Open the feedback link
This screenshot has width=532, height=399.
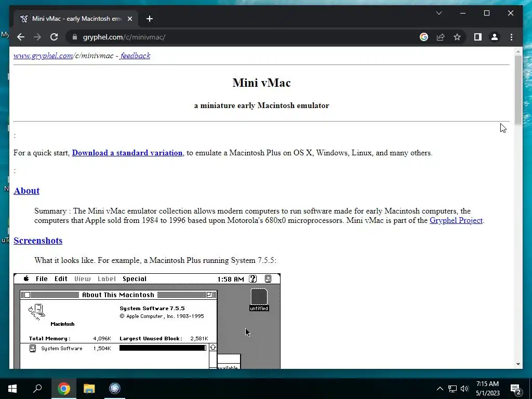click(135, 56)
